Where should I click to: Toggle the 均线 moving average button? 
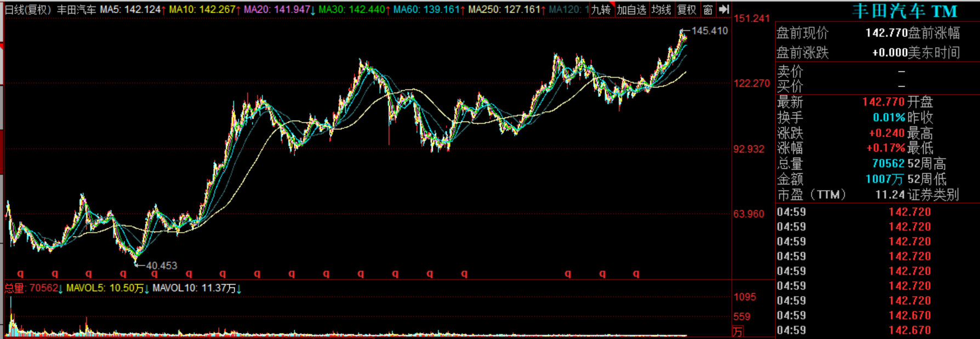pos(661,9)
